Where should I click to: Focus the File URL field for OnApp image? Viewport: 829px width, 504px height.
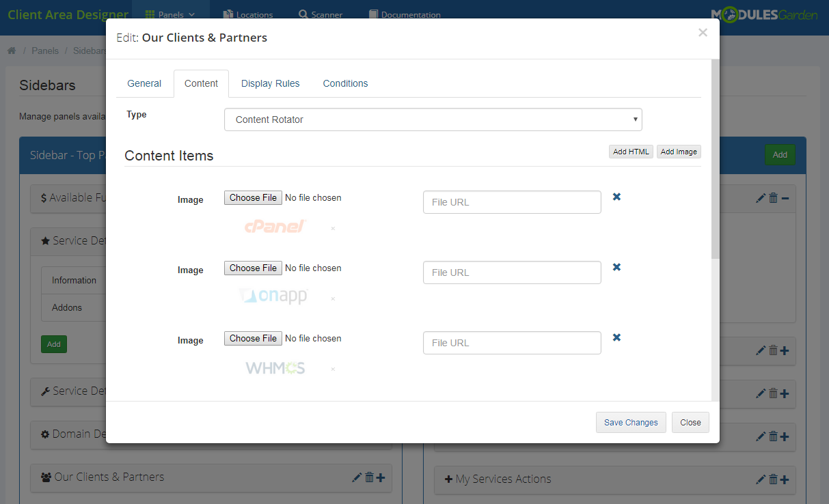(512, 272)
